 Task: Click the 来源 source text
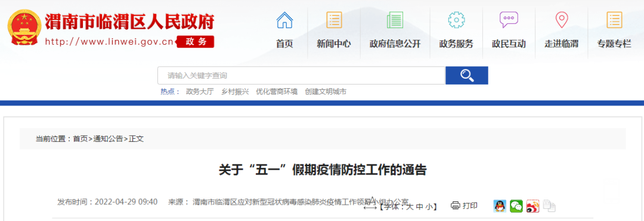(x=289, y=202)
